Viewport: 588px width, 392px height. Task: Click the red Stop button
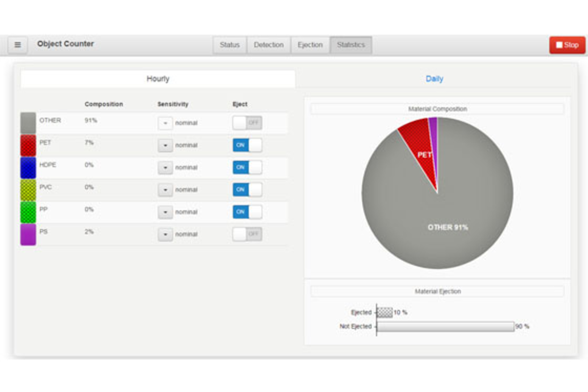click(x=567, y=45)
